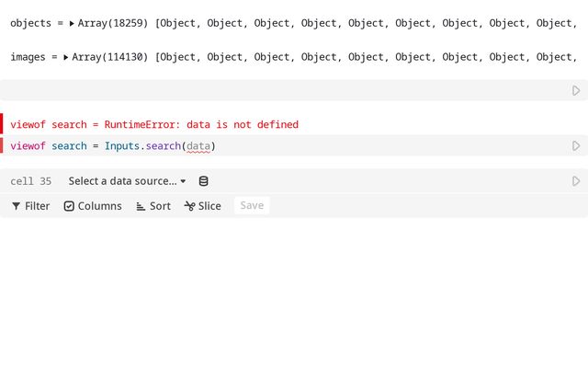Click the red error bar beside viewof search
This screenshot has height=368, width=588.
coord(2,123)
